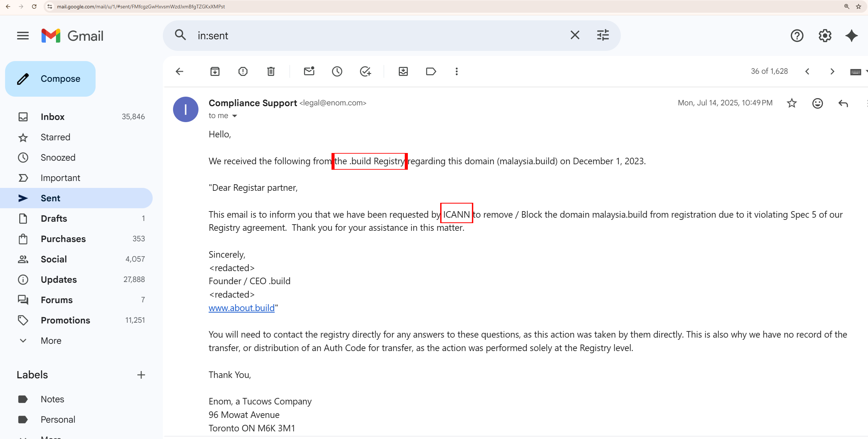Open Gmail support help icon
Screen dimensions: 868x439
point(797,36)
